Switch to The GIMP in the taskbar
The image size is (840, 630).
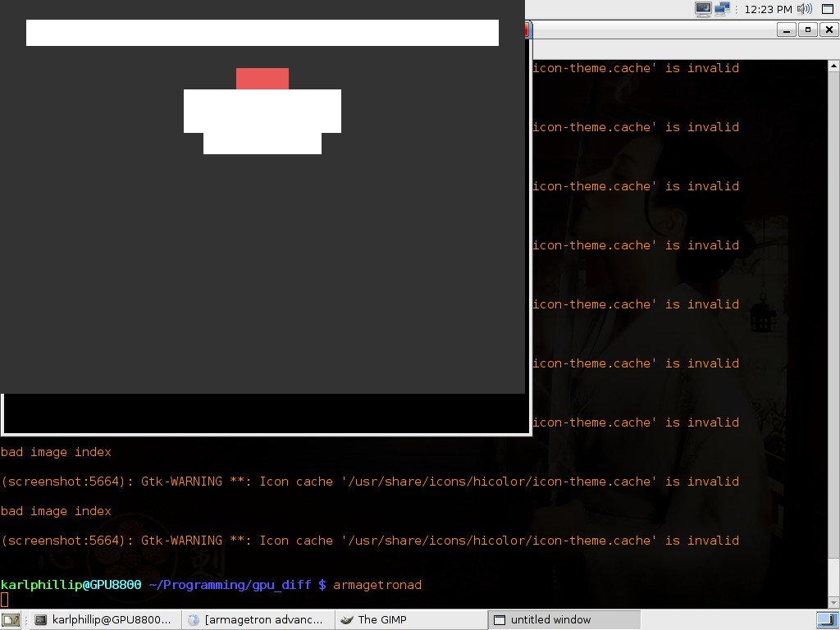pos(411,620)
